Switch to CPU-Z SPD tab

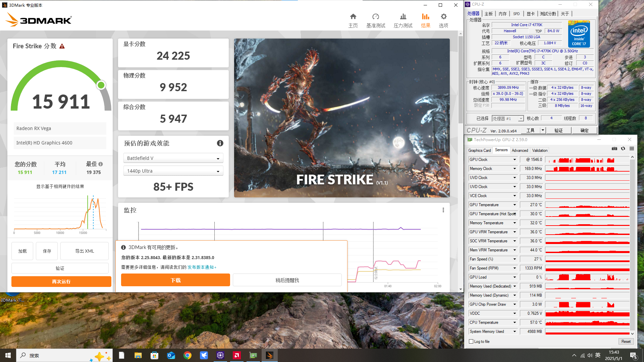click(517, 14)
